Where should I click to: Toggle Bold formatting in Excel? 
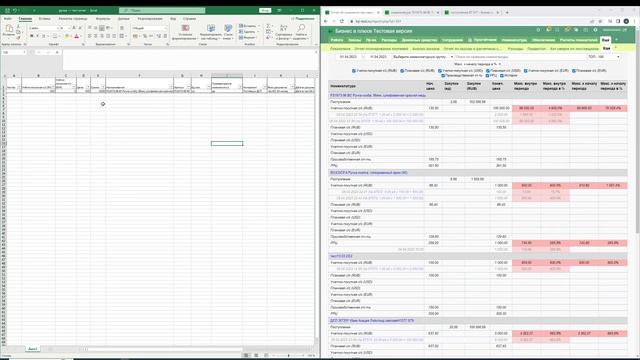pyautogui.click(x=31, y=36)
